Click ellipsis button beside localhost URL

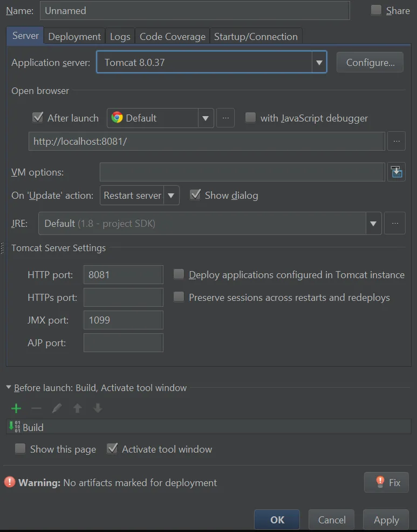[x=397, y=141]
